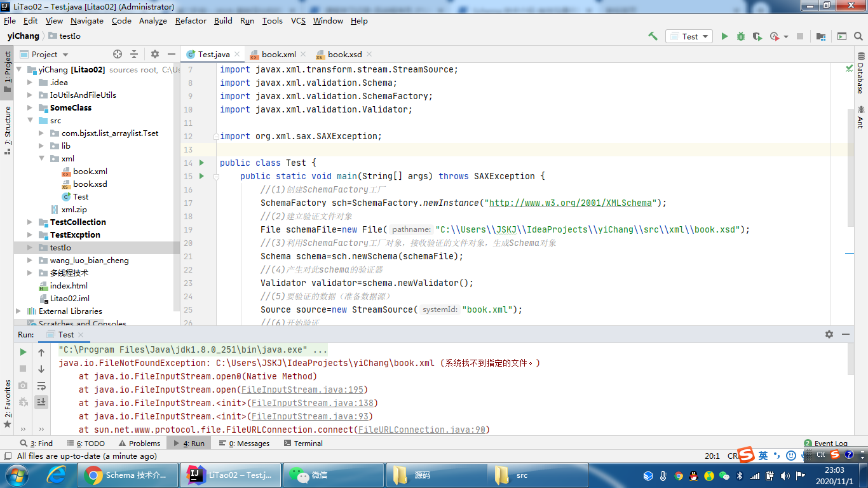Stop the running process in toolbar
Image resolution: width=868 pixels, height=488 pixels.
pos(800,36)
